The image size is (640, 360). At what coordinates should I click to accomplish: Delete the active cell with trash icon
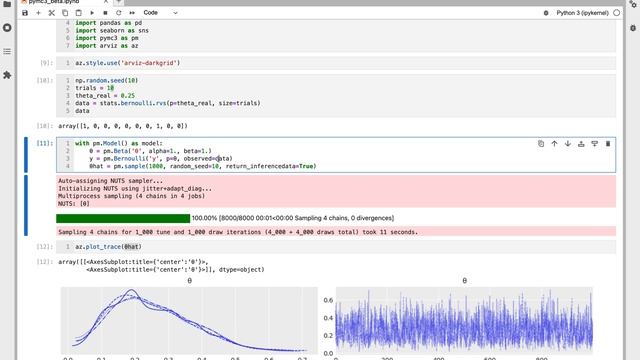pos(608,144)
